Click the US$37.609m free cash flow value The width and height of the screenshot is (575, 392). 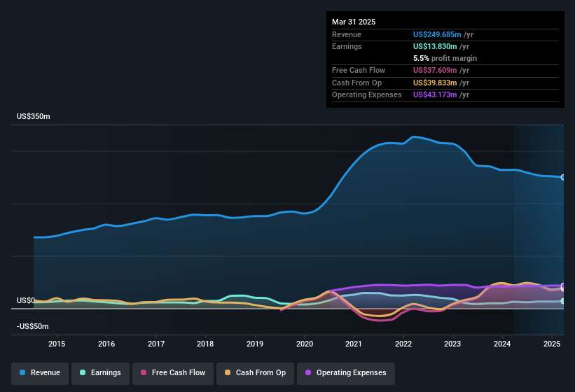(x=435, y=70)
